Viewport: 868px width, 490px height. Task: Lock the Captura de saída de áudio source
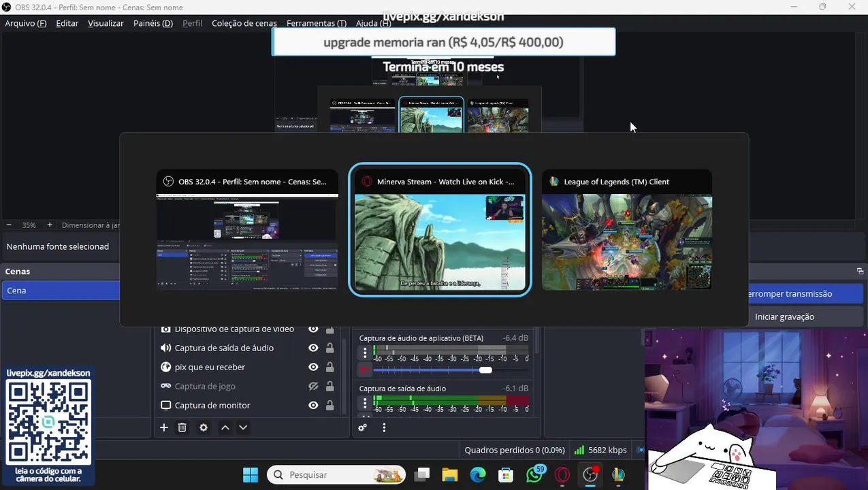[329, 348]
